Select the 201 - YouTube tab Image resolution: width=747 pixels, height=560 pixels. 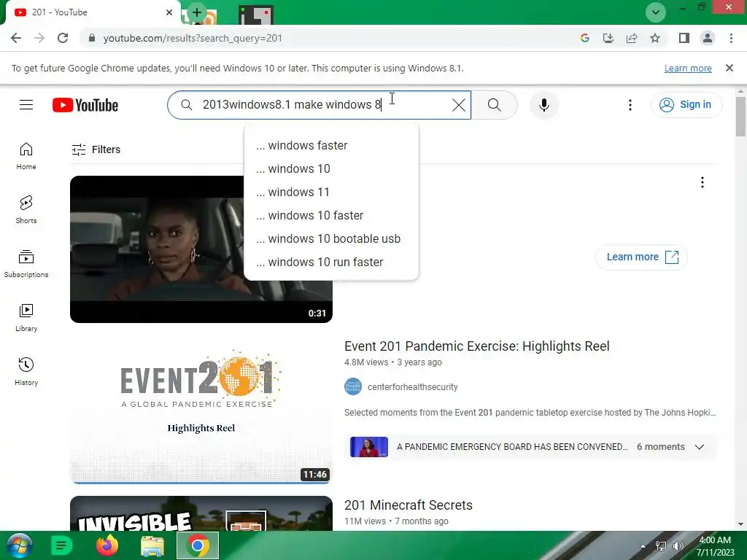coord(90,12)
